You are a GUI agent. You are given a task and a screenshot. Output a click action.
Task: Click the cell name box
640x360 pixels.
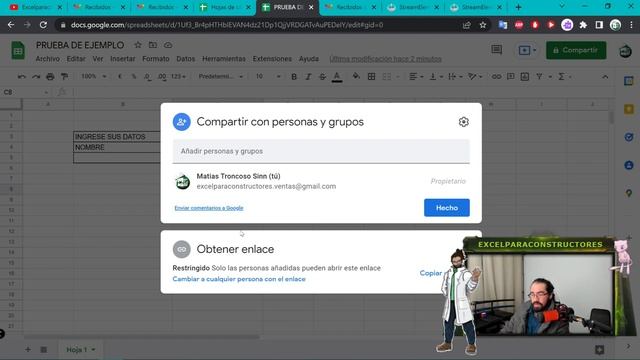[x=25, y=92]
